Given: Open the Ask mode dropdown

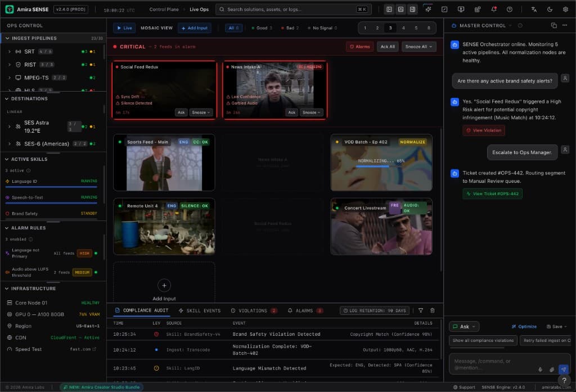Looking at the screenshot, I should (464, 327).
